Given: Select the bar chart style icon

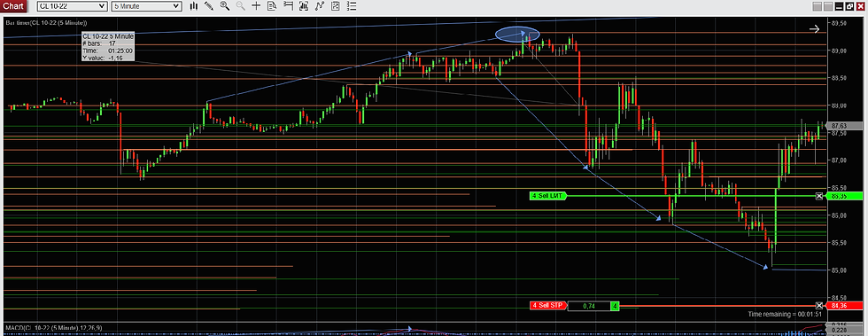Looking at the screenshot, I should point(194,6).
